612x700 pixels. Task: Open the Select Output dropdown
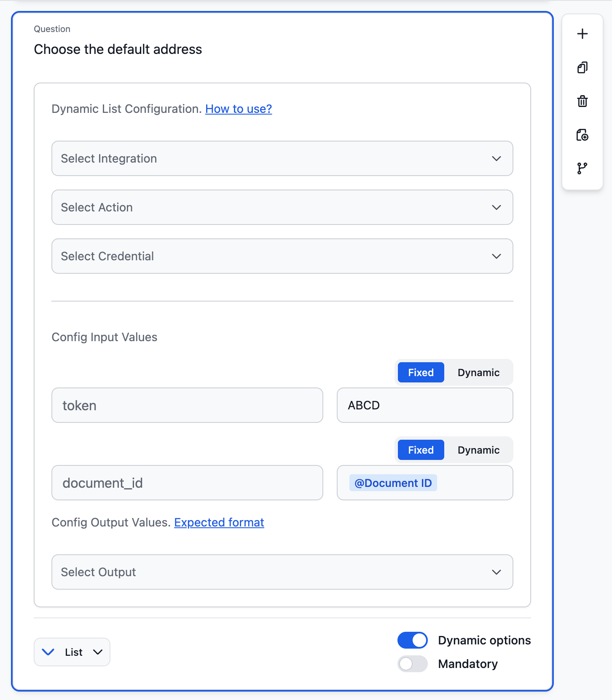[282, 572]
